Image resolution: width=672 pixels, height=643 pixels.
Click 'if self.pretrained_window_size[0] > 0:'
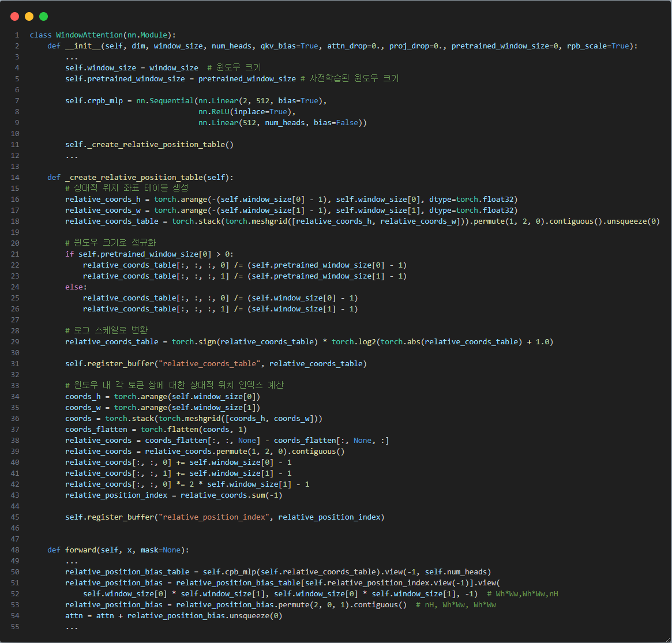pyautogui.click(x=149, y=254)
